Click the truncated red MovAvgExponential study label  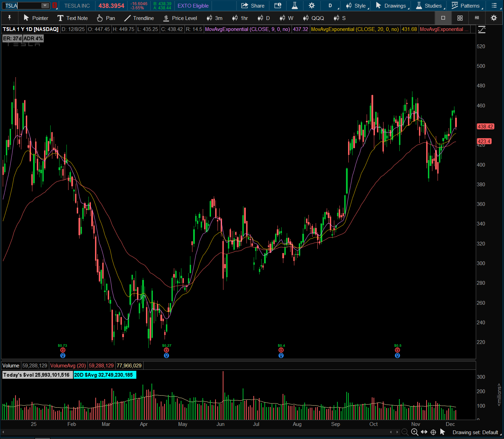pyautogui.click(x=444, y=29)
